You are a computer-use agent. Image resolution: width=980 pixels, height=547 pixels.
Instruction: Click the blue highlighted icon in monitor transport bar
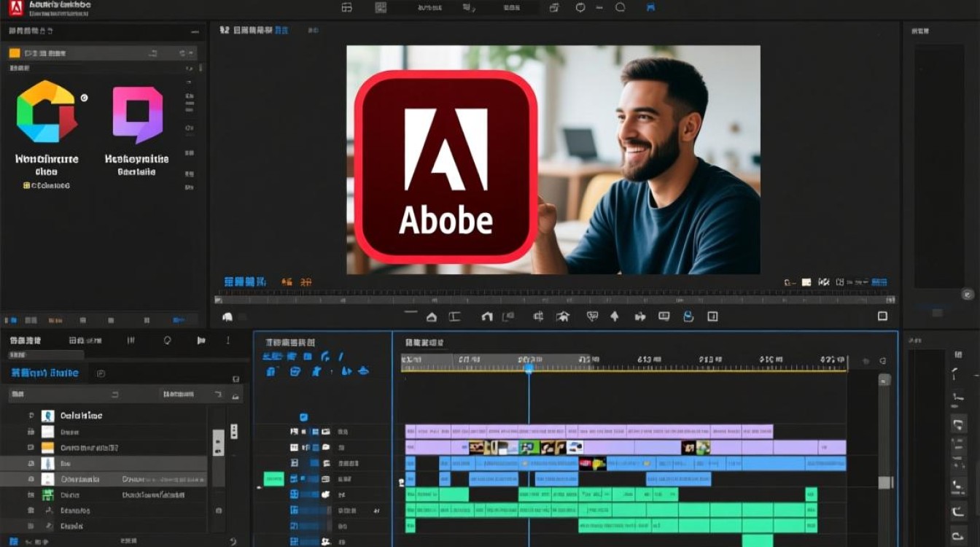click(688, 317)
